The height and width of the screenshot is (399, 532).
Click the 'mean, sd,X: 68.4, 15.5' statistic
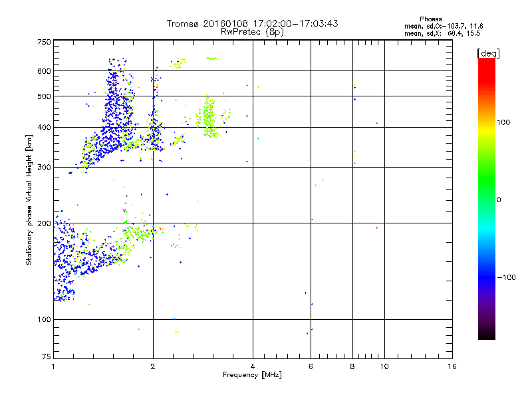[x=442, y=33]
